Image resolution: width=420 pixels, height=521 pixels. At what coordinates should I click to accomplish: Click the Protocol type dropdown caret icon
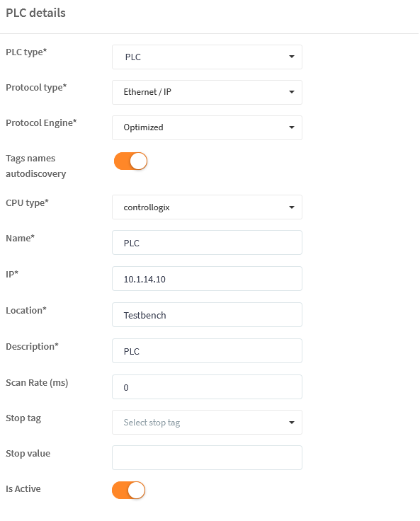pyautogui.click(x=292, y=92)
